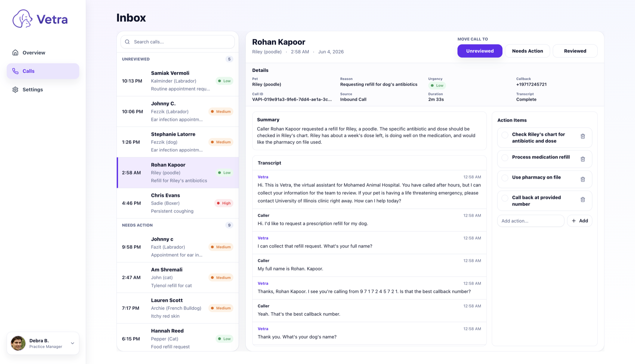Viewport: 635px width, 364px height.
Task: Open the Calls section
Action: (x=43, y=71)
